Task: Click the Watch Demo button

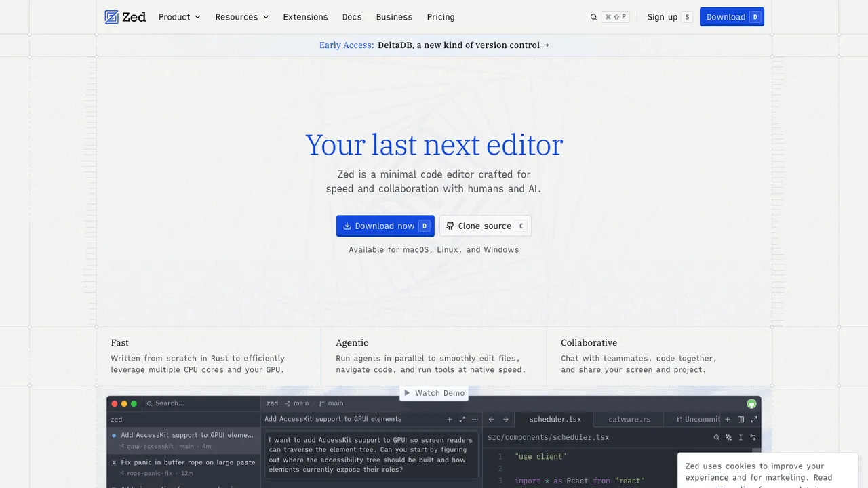Action: point(434,393)
